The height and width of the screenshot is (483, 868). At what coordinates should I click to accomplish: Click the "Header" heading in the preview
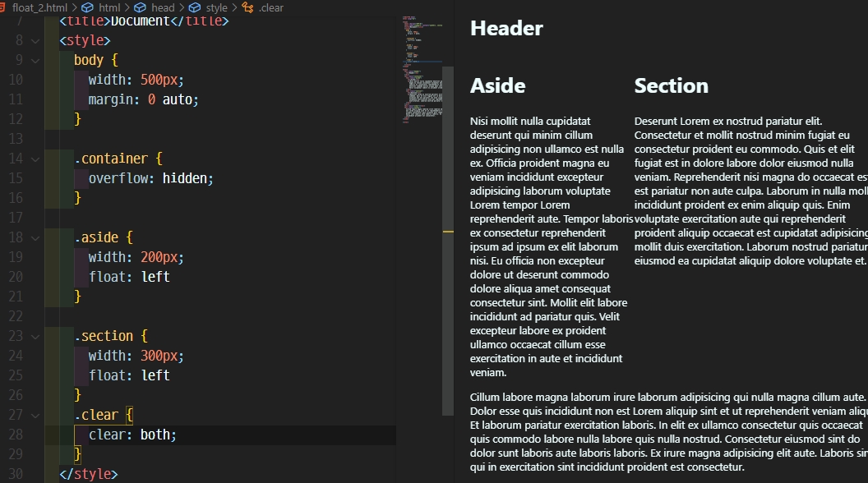coord(506,28)
